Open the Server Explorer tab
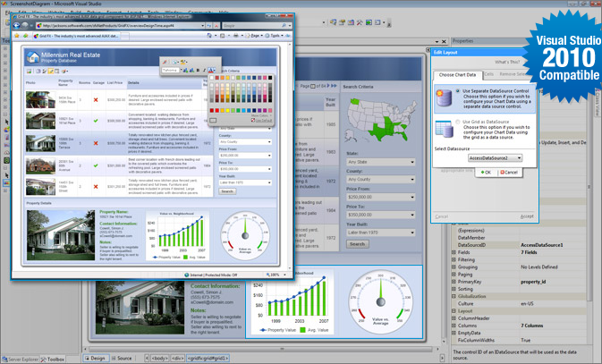This screenshot has height=364, width=602. tap(20, 360)
